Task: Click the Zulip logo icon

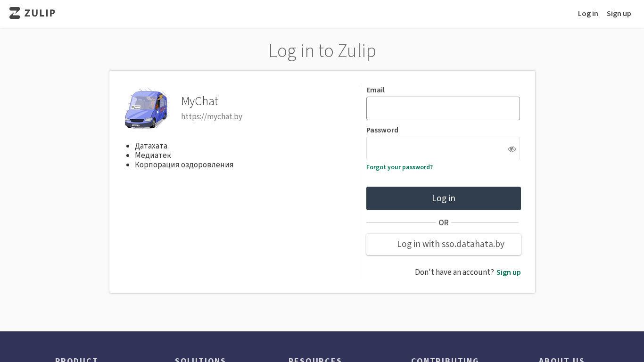Action: [15, 13]
